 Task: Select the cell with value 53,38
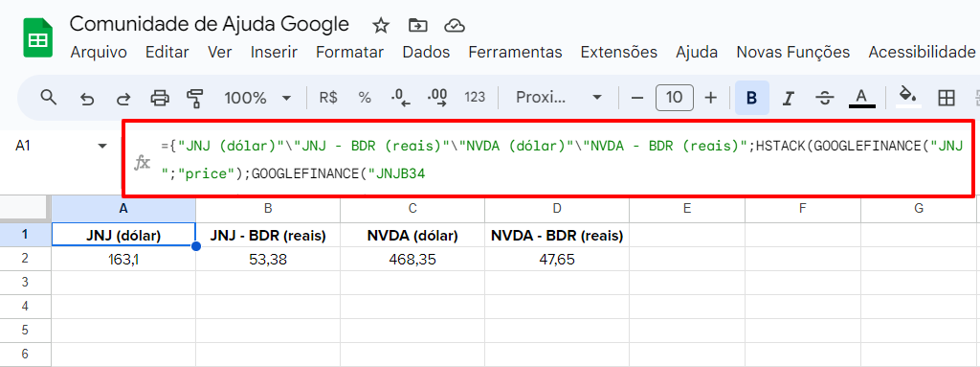[268, 259]
